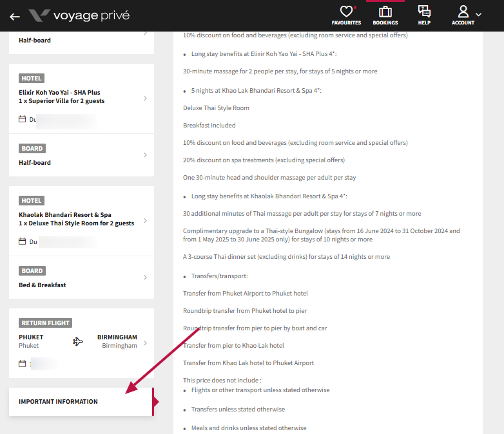Click 'This price does not include :' heading
Image resolution: width=504 pixels, height=434 pixels.
pos(222,381)
